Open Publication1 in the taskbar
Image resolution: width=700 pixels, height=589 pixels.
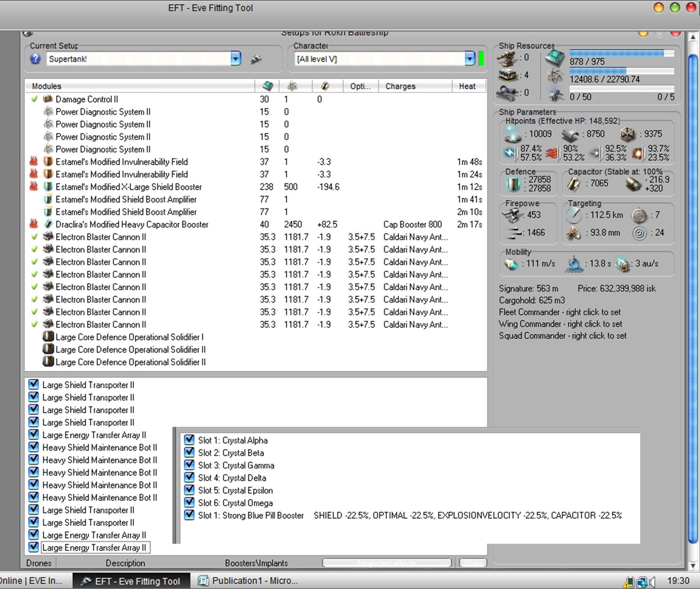pyautogui.click(x=248, y=581)
